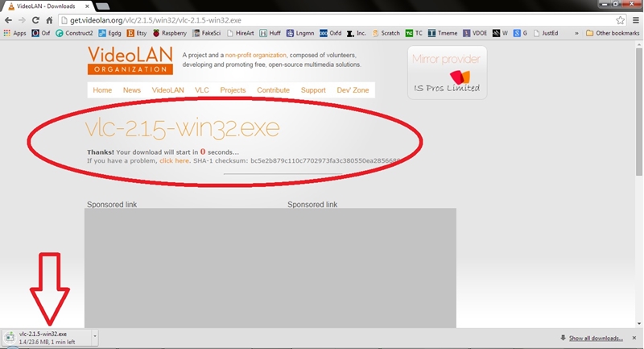Image resolution: width=644 pixels, height=349 pixels.
Task: Reload the page with the refresh icon
Action: tap(35, 20)
